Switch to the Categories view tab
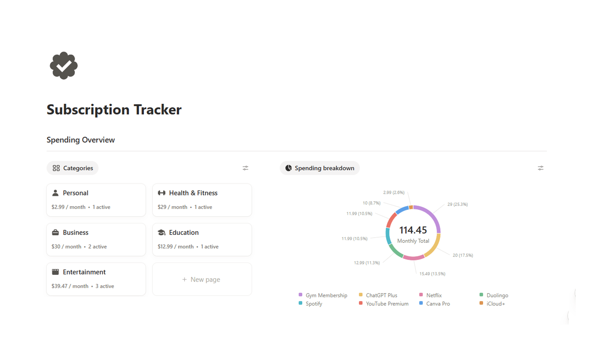The height and width of the screenshot is (364, 589). (73, 168)
